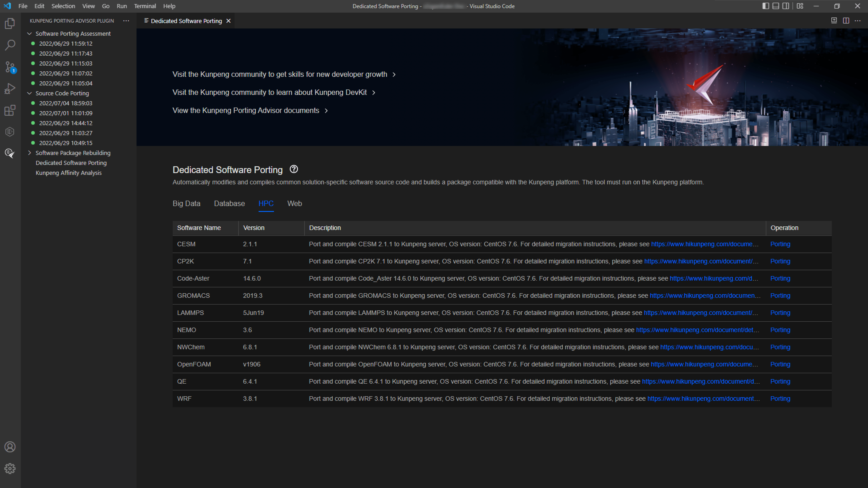The width and height of the screenshot is (868, 488).
Task: Open the Extensions view icon
Action: click(10, 110)
